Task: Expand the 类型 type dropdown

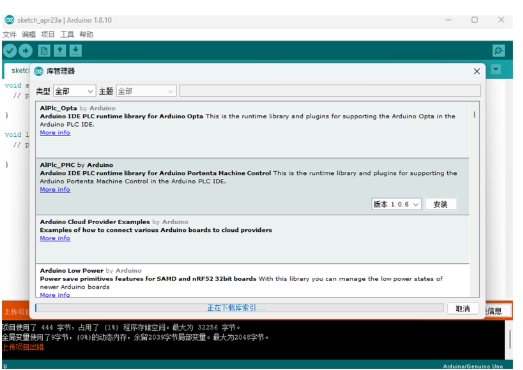Action: 74,91
